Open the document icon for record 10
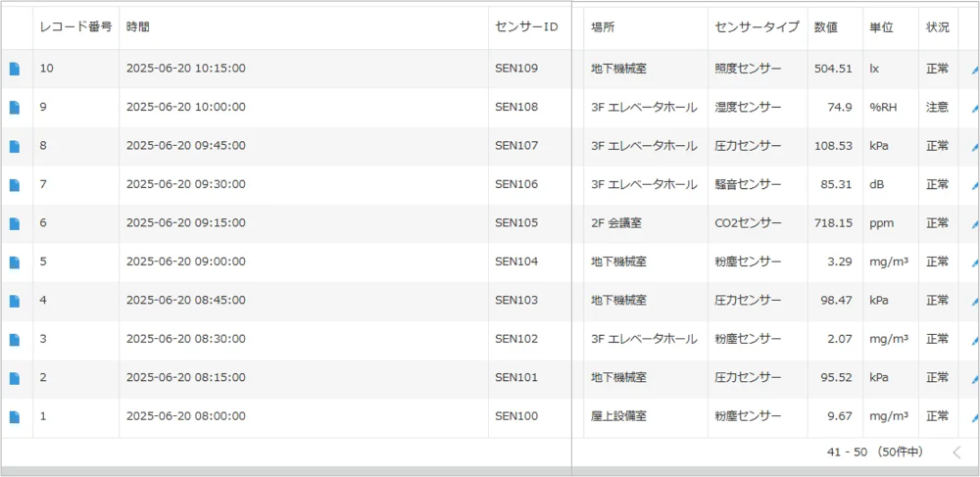The width and height of the screenshot is (980, 477). [15, 69]
